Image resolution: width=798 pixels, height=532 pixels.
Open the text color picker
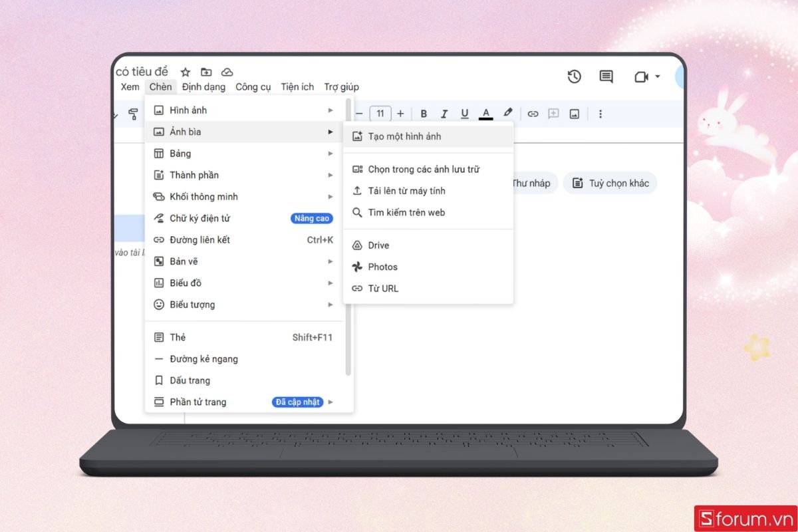tap(486, 114)
